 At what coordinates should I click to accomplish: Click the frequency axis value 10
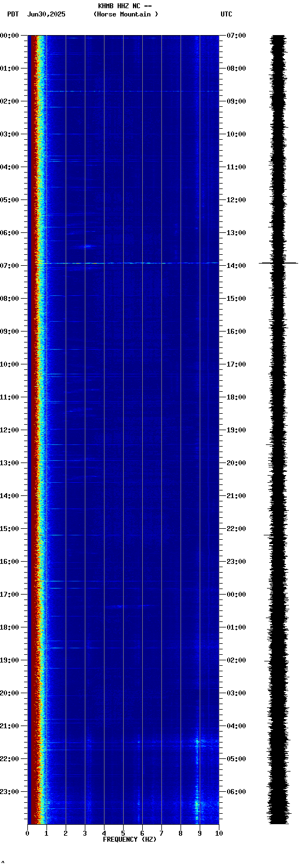tap(219, 833)
